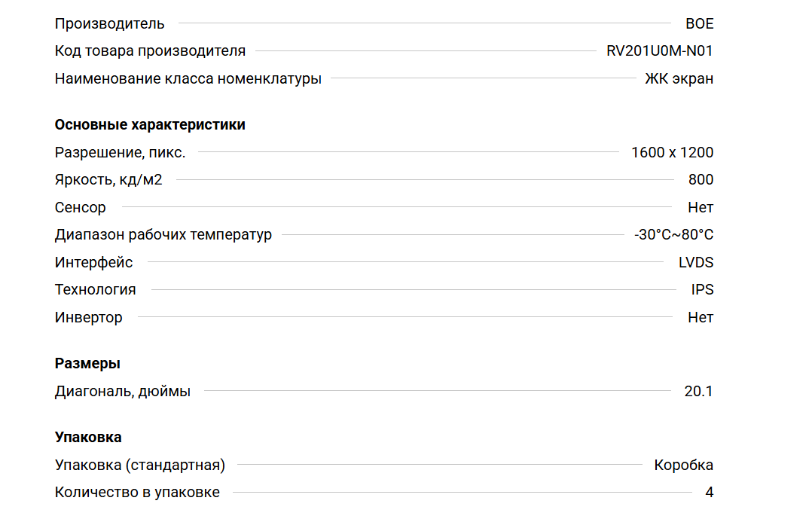Click the Диапазон рабочих температур label
This screenshot has width=812, height=519.
pos(163,234)
